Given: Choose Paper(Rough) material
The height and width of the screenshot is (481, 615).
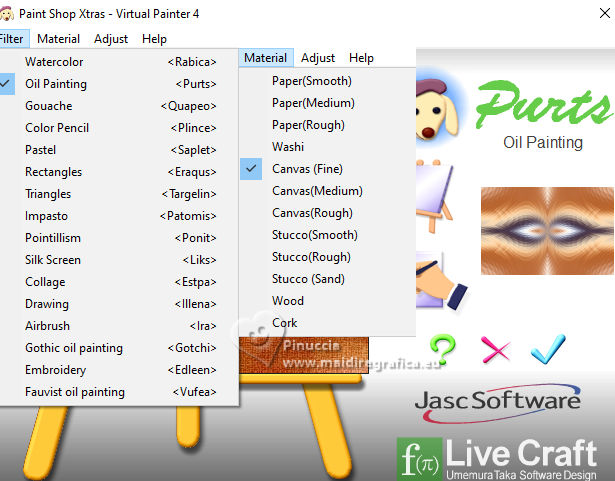Looking at the screenshot, I should click(328, 125).
